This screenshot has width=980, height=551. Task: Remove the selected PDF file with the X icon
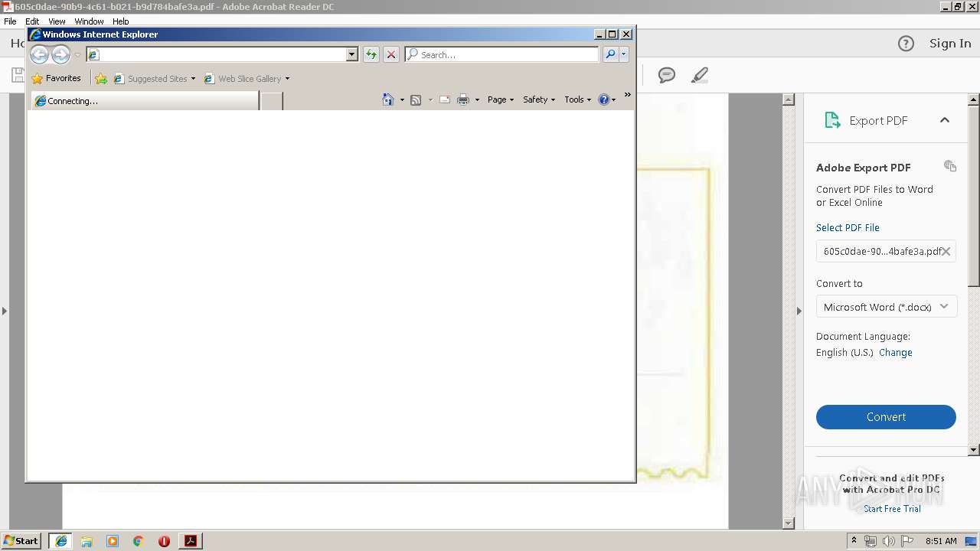pos(946,251)
